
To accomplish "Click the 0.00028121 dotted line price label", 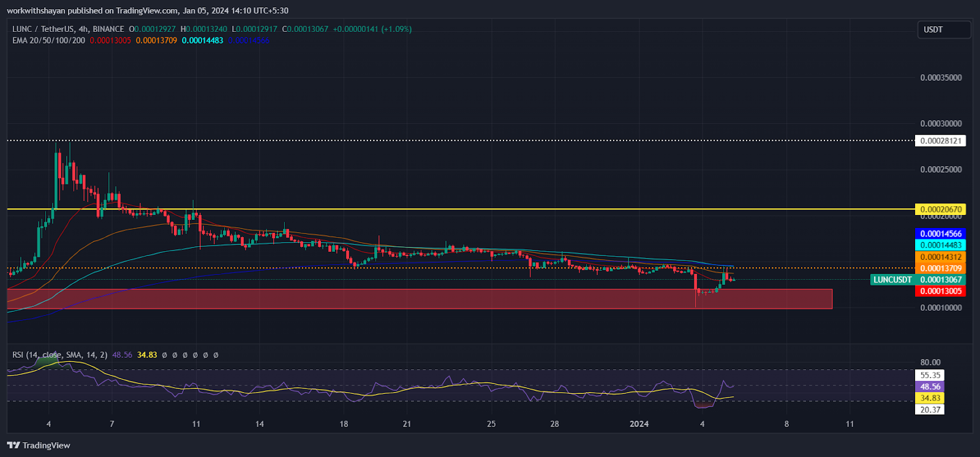I will [940, 141].
